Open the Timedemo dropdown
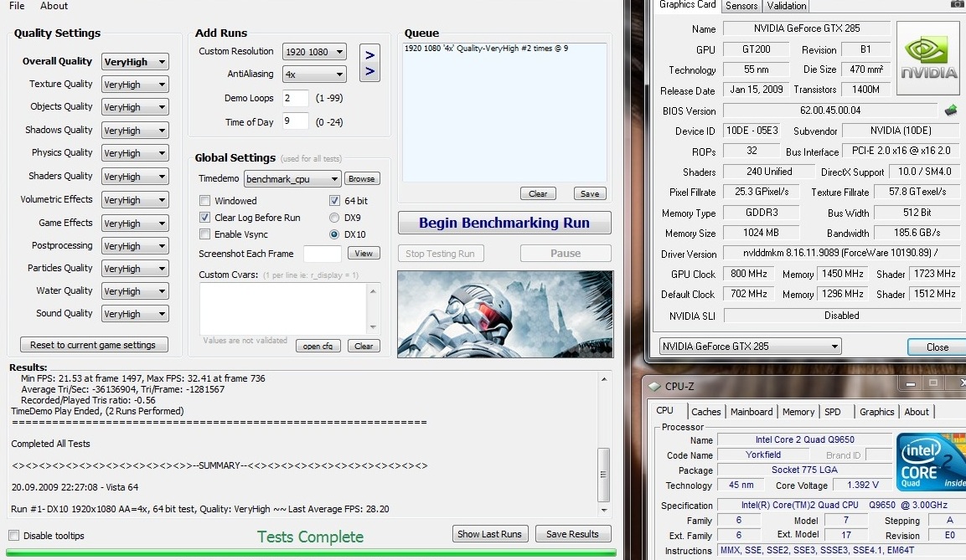This screenshot has width=966, height=560. click(292, 179)
